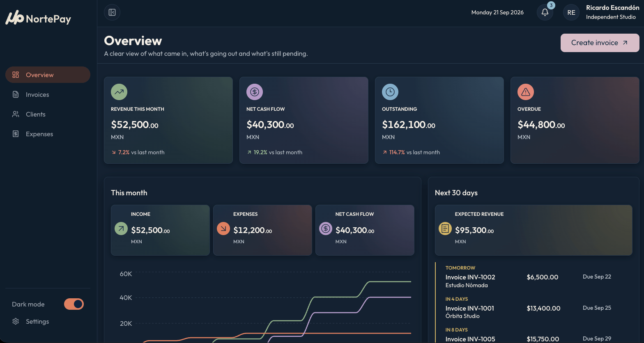Open the Clients section
Viewport: 644px width, 343px height.
[48, 114]
